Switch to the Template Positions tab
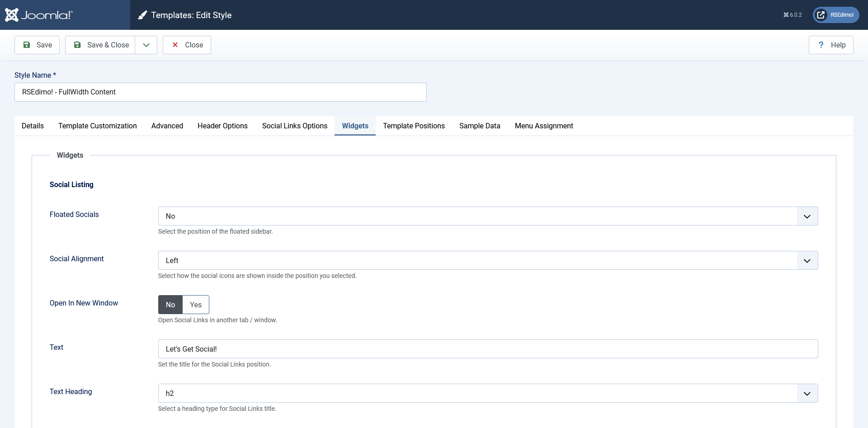Viewport: 868px width, 428px height. click(414, 126)
